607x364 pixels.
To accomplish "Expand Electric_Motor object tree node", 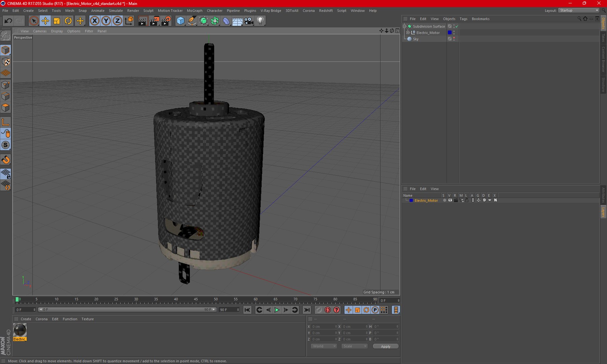I will (408, 33).
